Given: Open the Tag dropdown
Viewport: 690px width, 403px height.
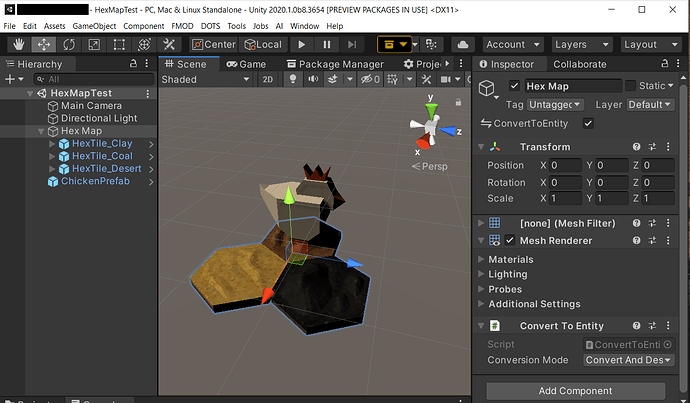Looking at the screenshot, I should tap(556, 105).
